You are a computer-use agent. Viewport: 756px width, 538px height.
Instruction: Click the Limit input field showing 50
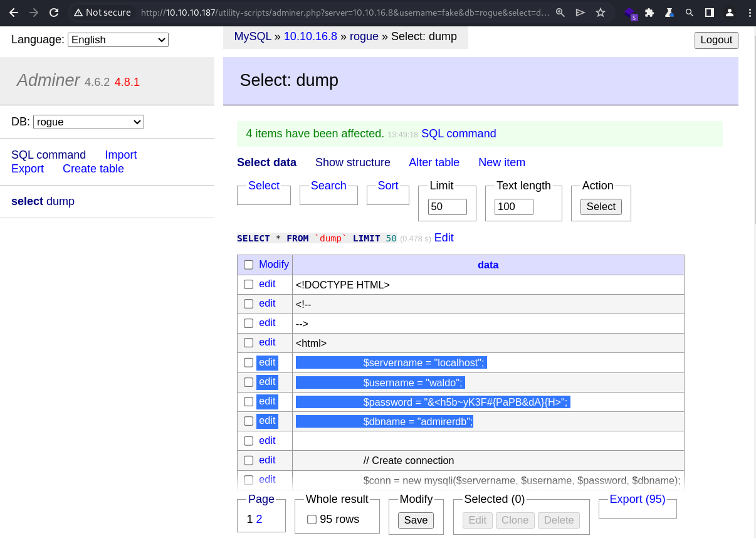coord(448,207)
